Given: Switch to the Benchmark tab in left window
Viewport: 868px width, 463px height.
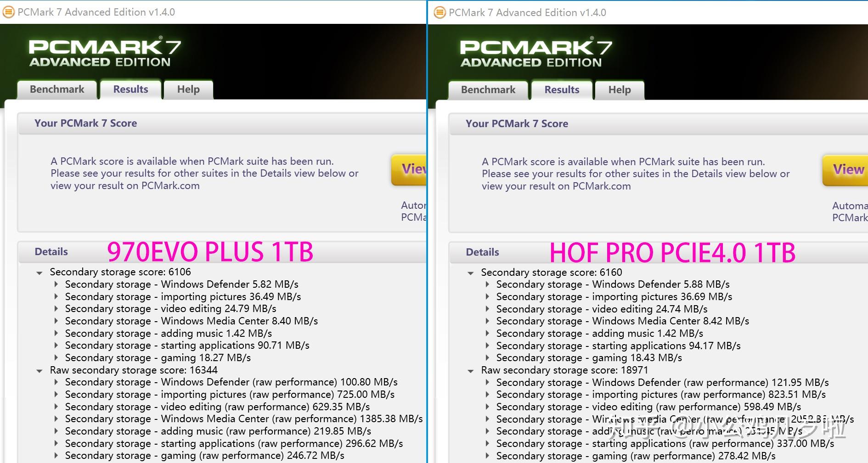Looking at the screenshot, I should tap(56, 89).
